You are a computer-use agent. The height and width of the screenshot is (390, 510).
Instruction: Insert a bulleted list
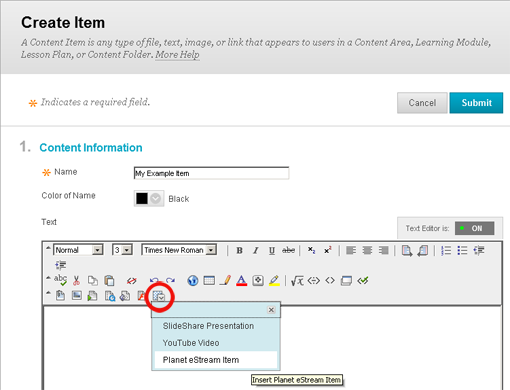click(462, 250)
